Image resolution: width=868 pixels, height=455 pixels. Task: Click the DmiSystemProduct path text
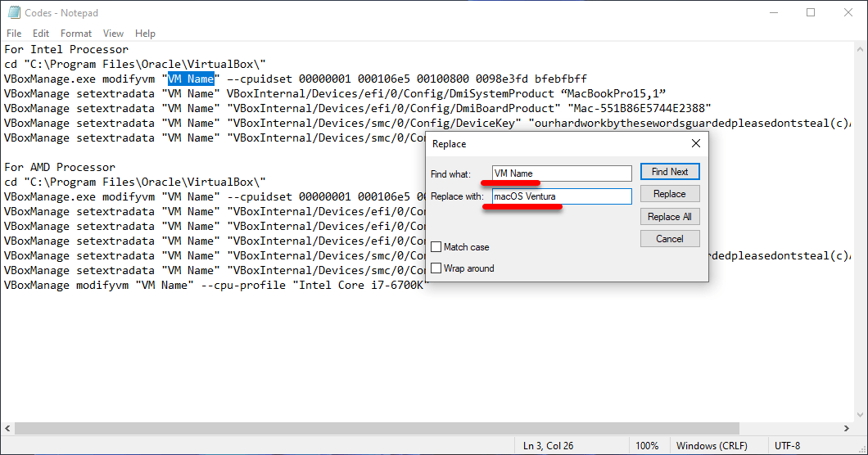pyautogui.click(x=391, y=93)
